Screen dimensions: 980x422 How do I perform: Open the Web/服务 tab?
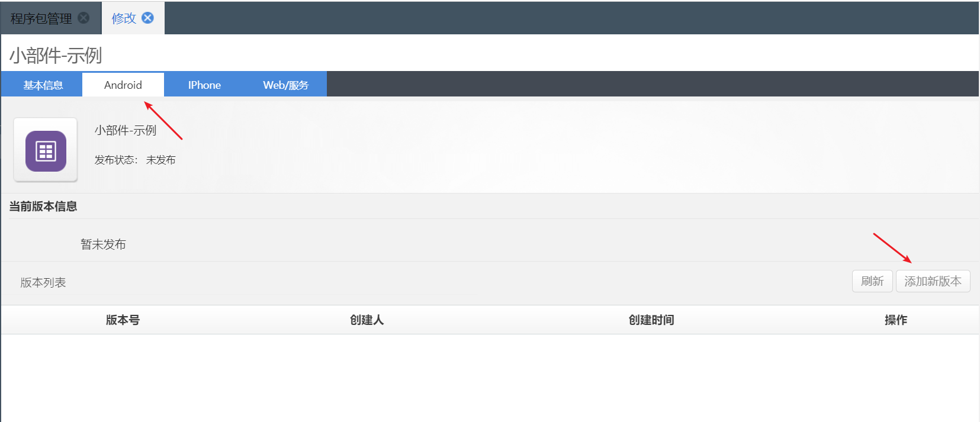point(285,85)
